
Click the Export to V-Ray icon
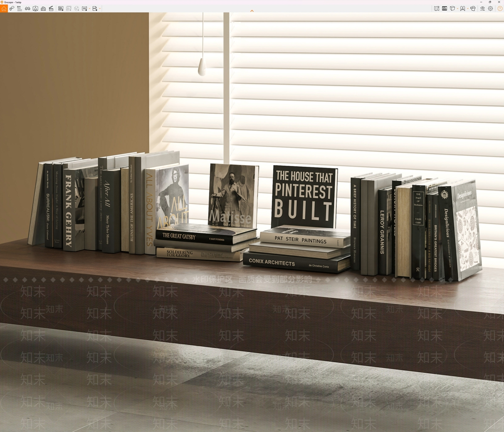[x=77, y=9]
